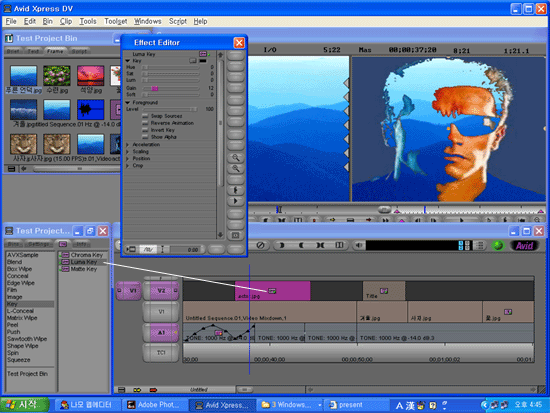Toggle the Reverse Animation option
The height and width of the screenshot is (413, 550).
(x=145, y=123)
